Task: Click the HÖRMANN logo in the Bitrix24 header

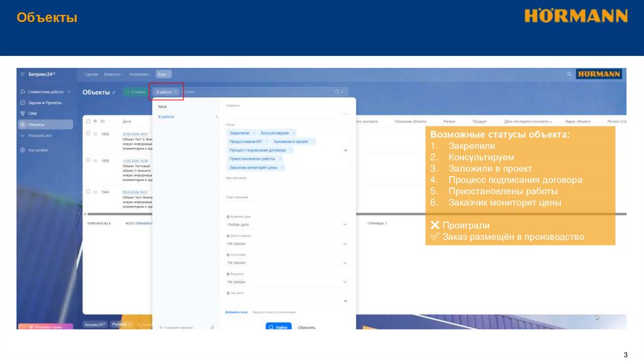Action: (599, 74)
